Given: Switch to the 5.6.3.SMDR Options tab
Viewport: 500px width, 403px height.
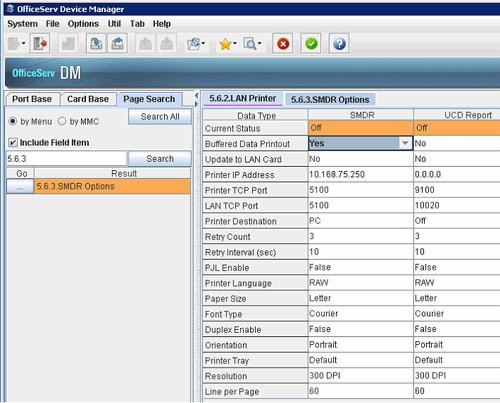Looking at the screenshot, I should click(x=330, y=100).
